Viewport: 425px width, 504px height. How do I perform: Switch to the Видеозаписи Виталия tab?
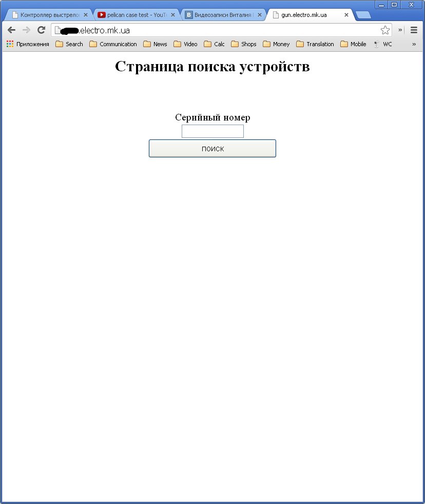[x=221, y=15]
